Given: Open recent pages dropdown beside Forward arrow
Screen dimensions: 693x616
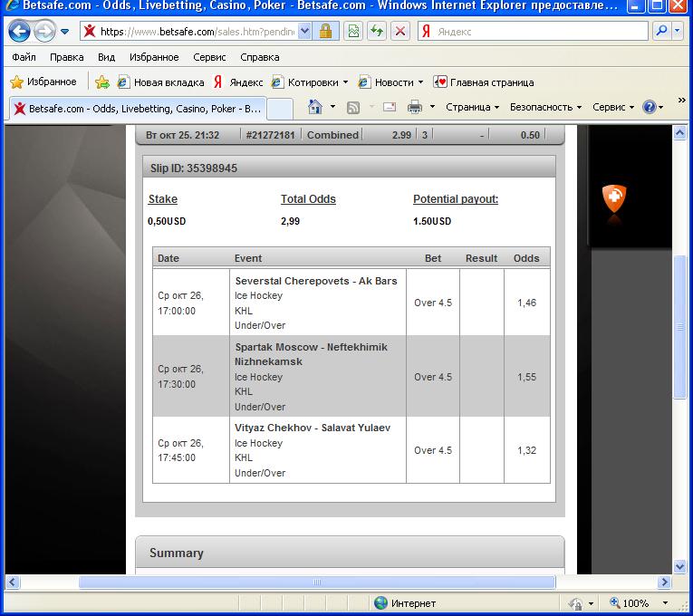Looking at the screenshot, I should pyautogui.click(x=65, y=32).
